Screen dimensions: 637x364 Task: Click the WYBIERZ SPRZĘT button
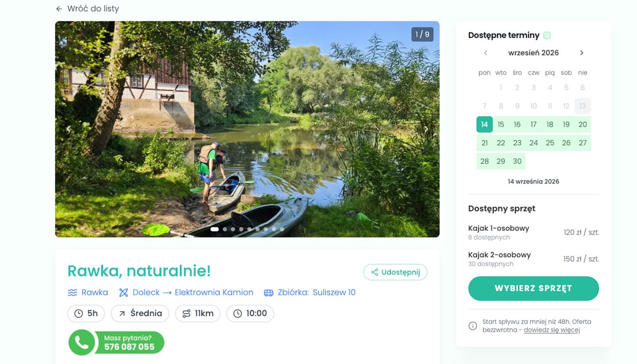point(534,288)
